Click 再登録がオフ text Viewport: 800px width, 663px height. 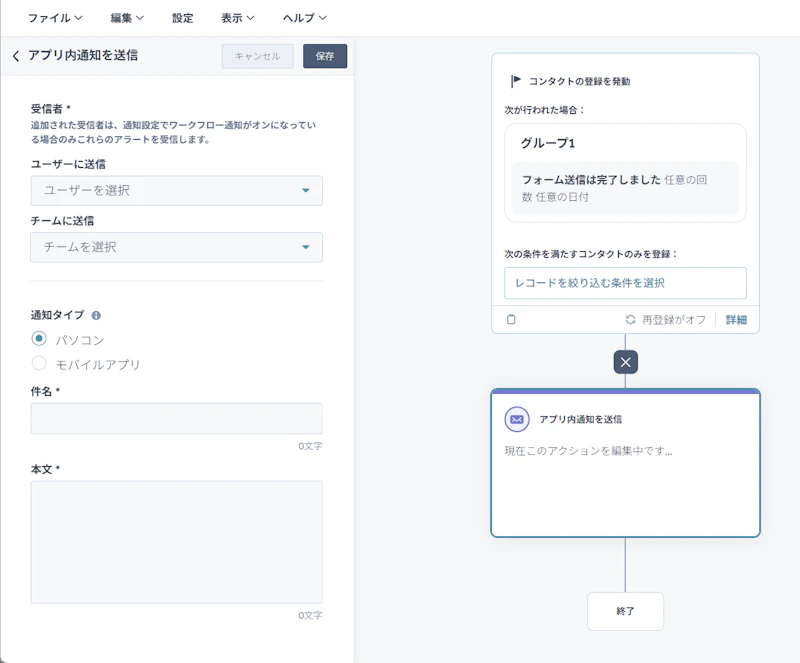coord(673,320)
